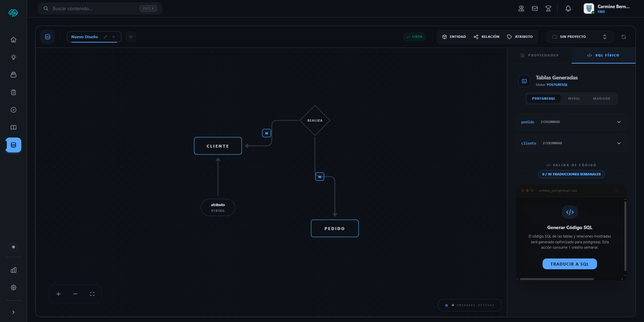Viewport: 644px width, 322px height.
Task: Open the book/documentation sidebar icon
Action: [13, 127]
